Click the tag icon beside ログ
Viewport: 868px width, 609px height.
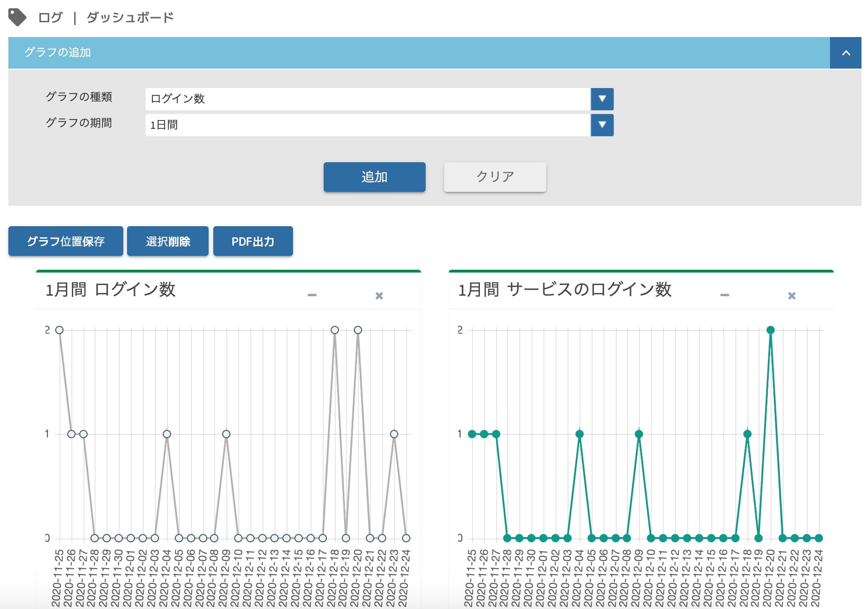pos(18,18)
